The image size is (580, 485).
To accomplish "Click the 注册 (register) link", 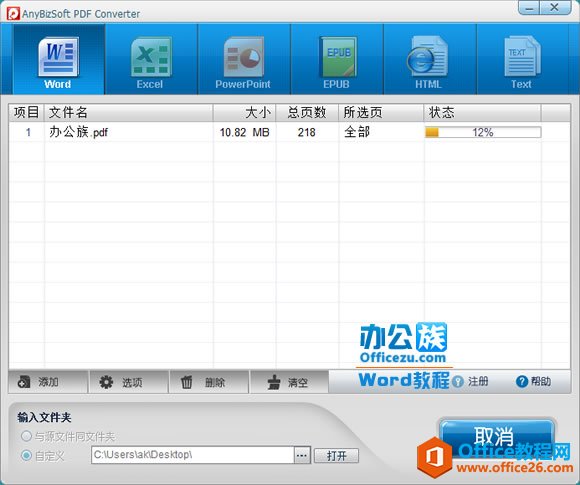I will coord(478,381).
